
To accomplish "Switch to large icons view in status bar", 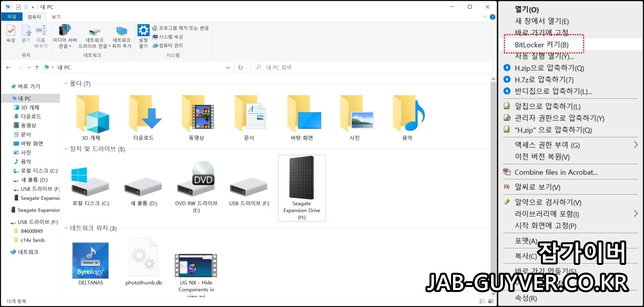I will (491, 301).
